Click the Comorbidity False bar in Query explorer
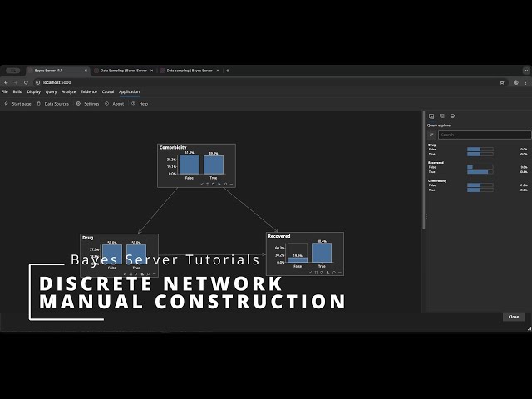Image resolution: width=532 pixels, height=399 pixels. (x=480, y=185)
